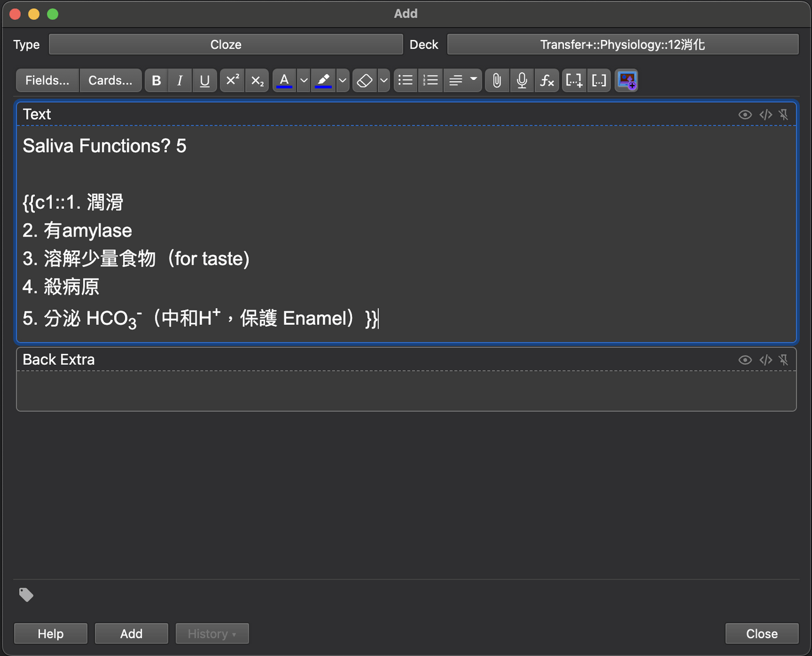Viewport: 812px width, 656px height.
Task: Toggle HTML editor in Back Extra
Action: [x=766, y=360]
